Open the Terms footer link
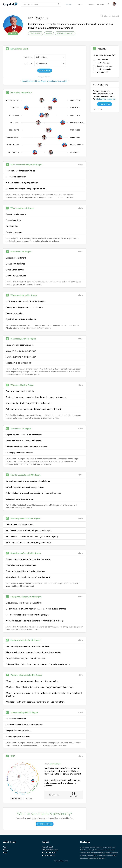 point(5,847)
